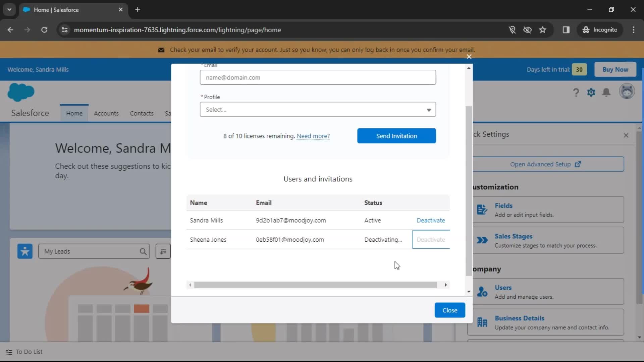Viewport: 644px width, 362px height.
Task: Close the modal with the X icon
Action: pos(469,57)
